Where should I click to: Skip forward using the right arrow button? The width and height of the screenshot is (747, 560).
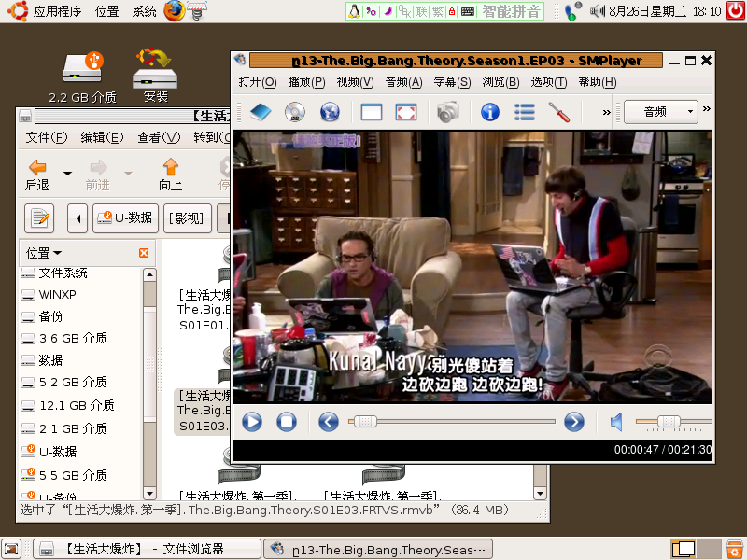573,422
